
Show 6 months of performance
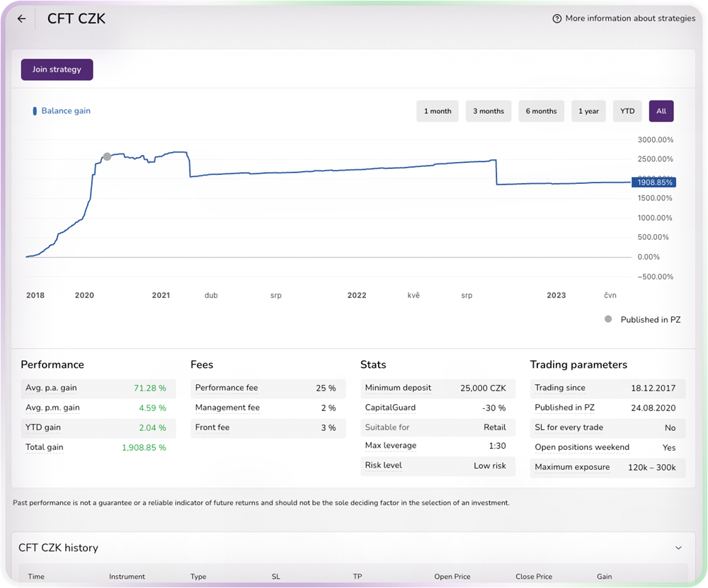pos(541,110)
